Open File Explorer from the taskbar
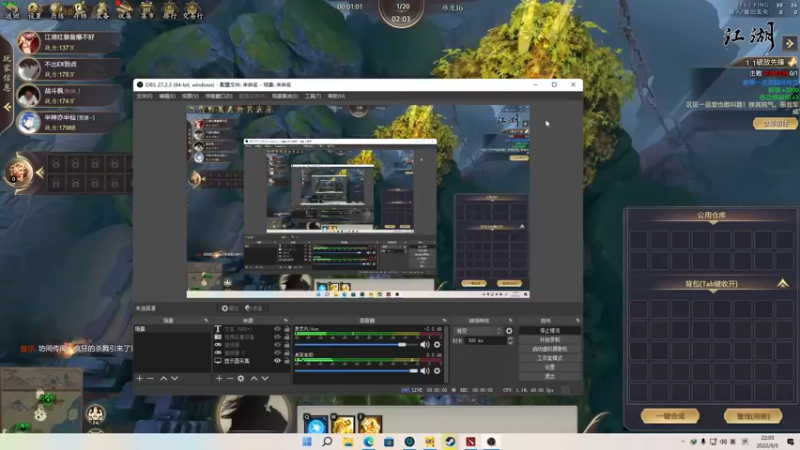This screenshot has height=450, width=800. [348, 441]
